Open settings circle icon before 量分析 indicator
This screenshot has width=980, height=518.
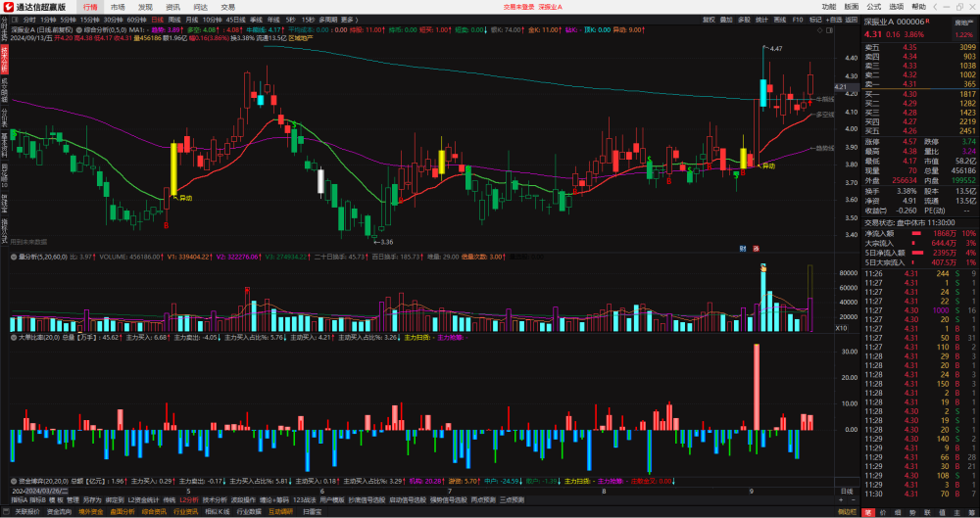pos(14,257)
